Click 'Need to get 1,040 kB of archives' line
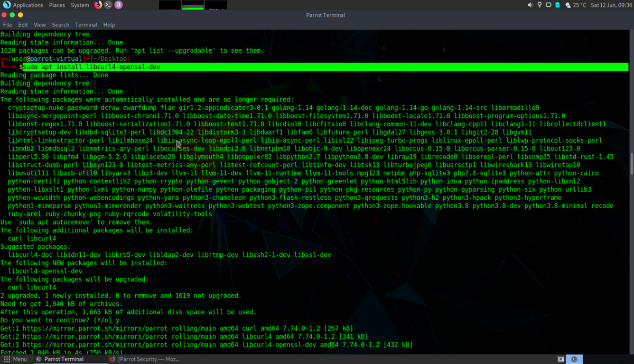 pos(61,304)
